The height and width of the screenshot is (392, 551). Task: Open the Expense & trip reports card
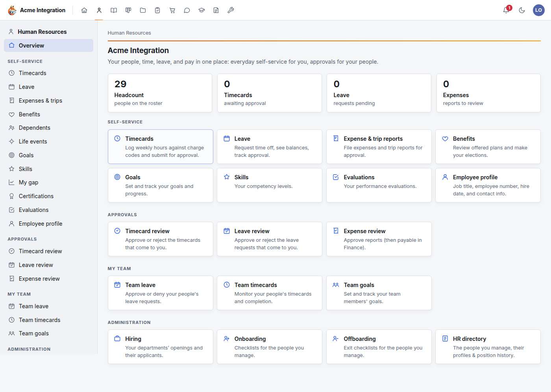[379, 147]
